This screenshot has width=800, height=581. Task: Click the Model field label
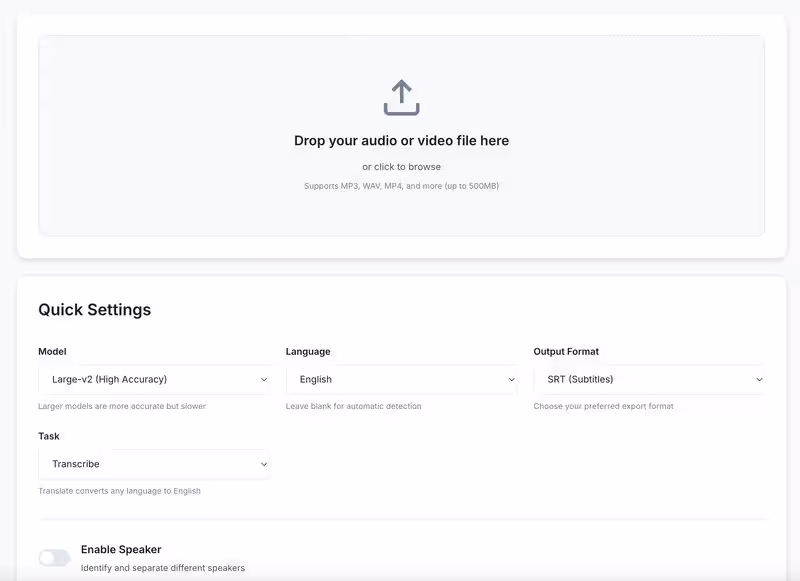(x=53, y=352)
